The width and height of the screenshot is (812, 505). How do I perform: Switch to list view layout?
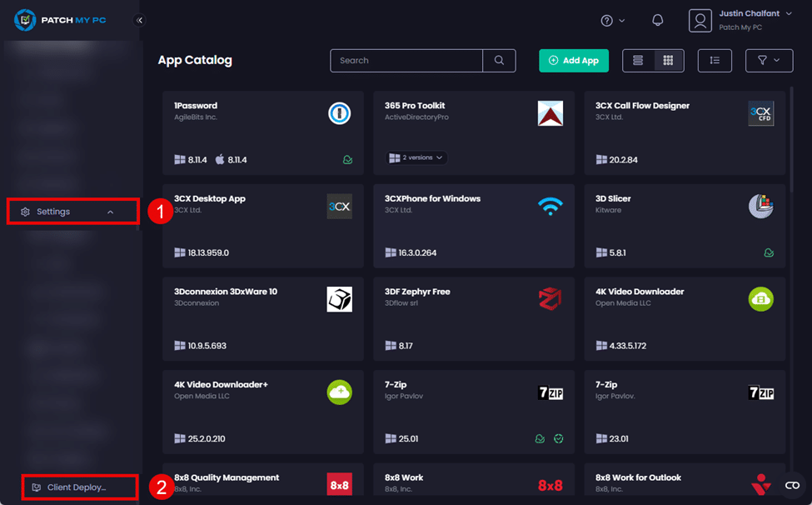(638, 61)
